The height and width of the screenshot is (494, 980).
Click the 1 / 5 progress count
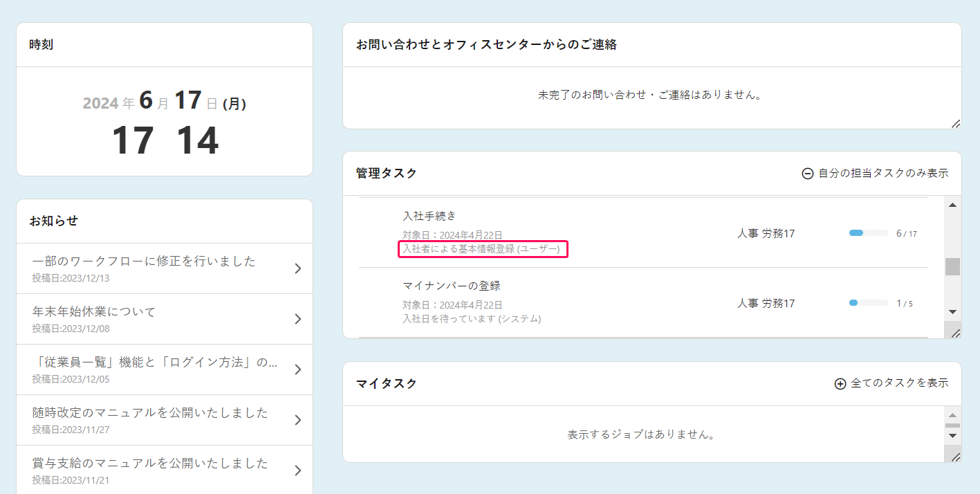pyautogui.click(x=905, y=304)
